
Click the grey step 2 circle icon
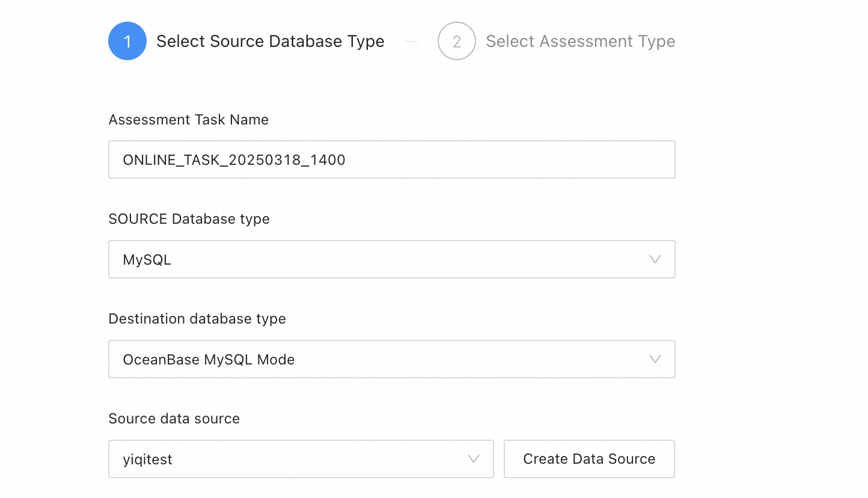pos(457,41)
